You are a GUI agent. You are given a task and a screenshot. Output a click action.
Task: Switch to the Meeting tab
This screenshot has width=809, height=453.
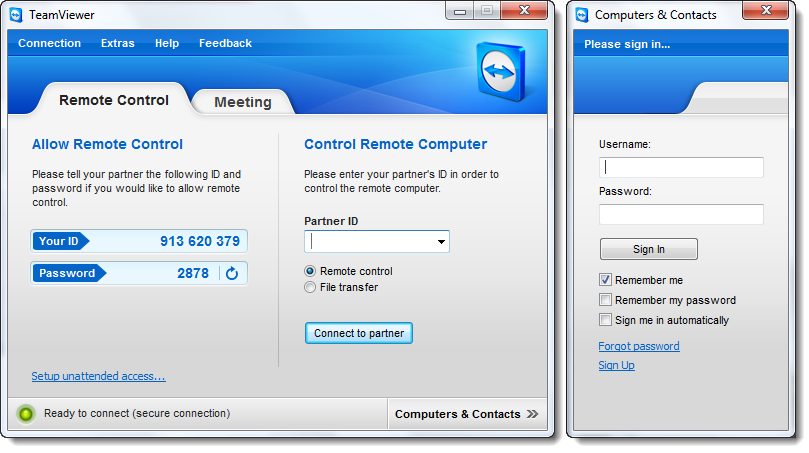click(x=243, y=102)
